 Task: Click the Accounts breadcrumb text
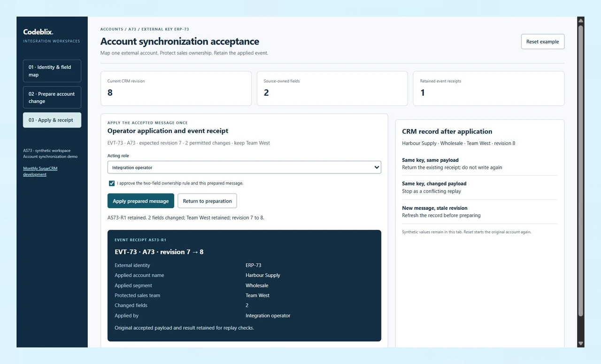click(x=112, y=29)
